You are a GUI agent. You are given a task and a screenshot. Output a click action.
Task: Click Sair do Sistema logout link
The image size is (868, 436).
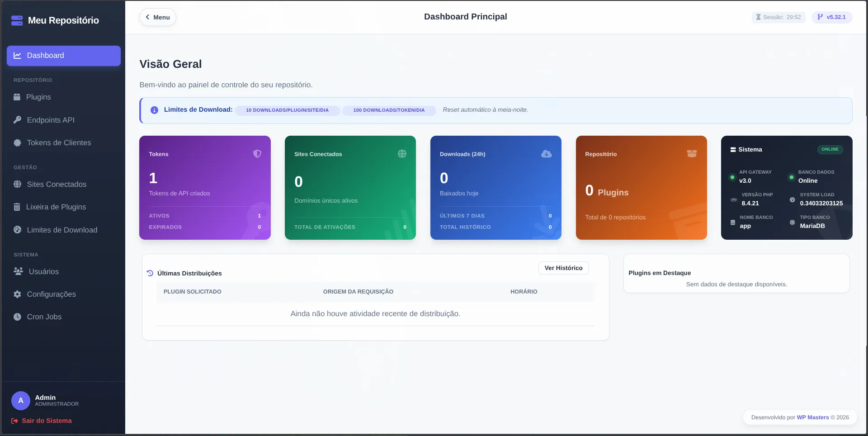click(42, 421)
